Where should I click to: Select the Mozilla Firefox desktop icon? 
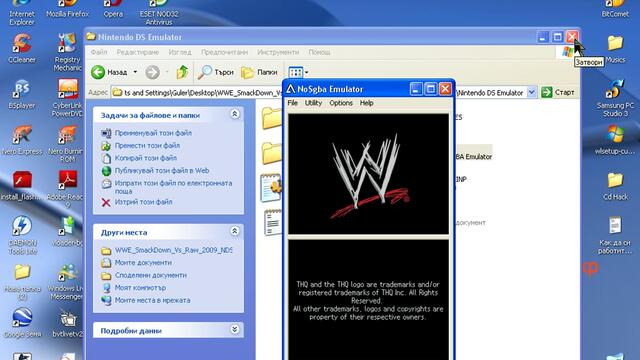[67, 9]
